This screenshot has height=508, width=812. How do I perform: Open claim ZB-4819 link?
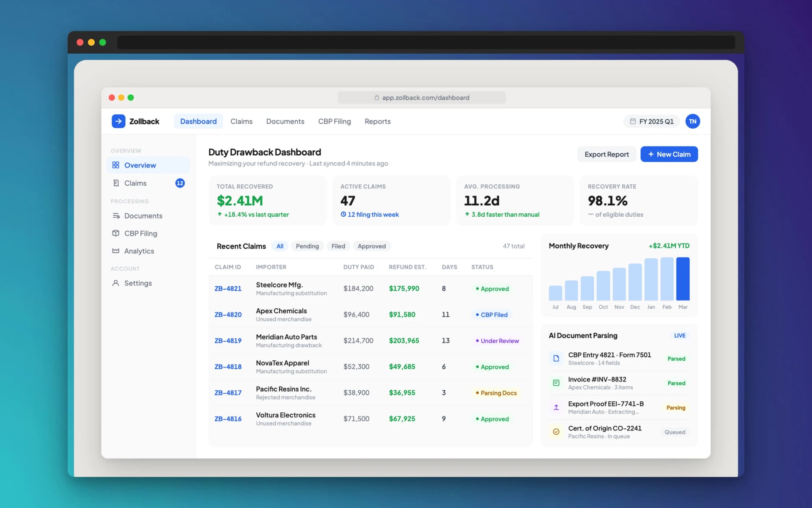(228, 340)
